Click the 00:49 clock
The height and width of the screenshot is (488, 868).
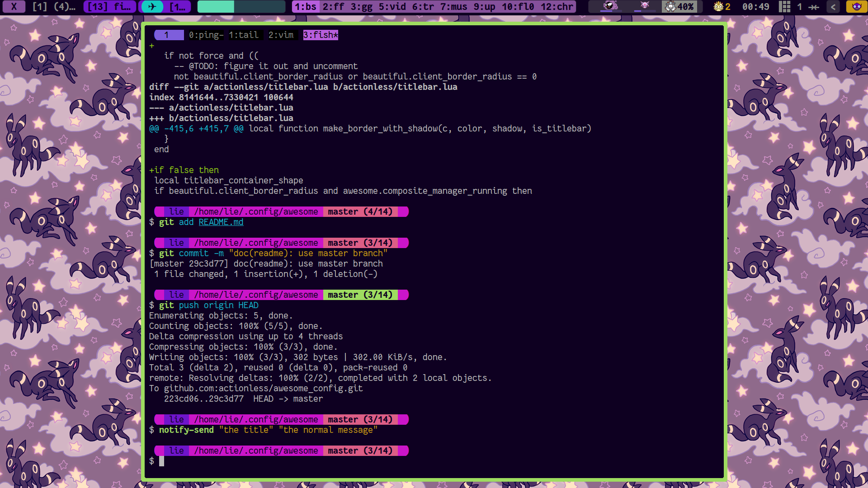click(755, 6)
